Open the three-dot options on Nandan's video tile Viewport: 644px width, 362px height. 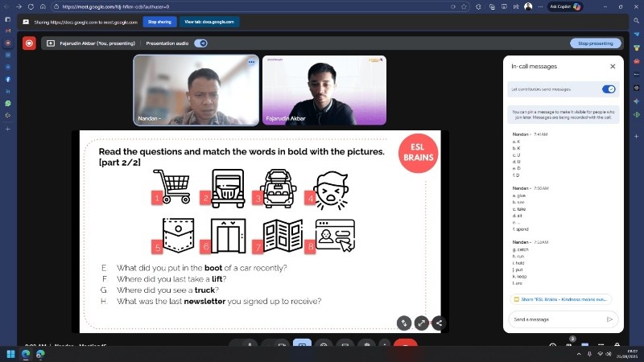coord(251,62)
